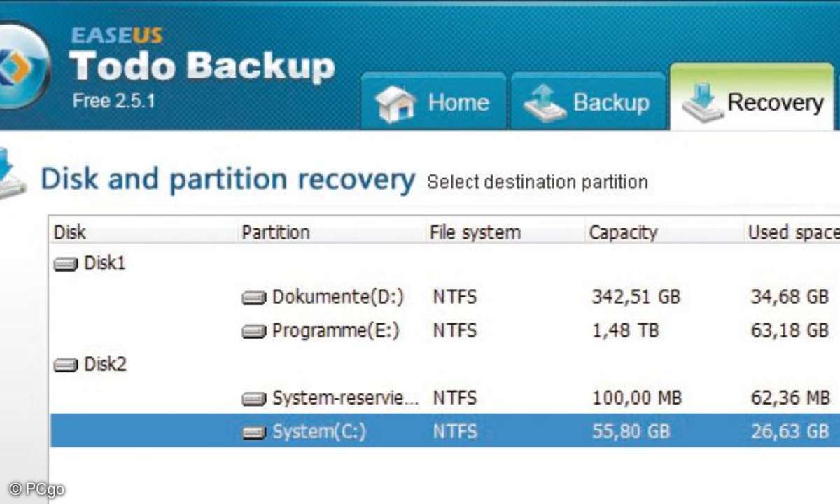Select the Disk2 drive icon

[x=66, y=365]
